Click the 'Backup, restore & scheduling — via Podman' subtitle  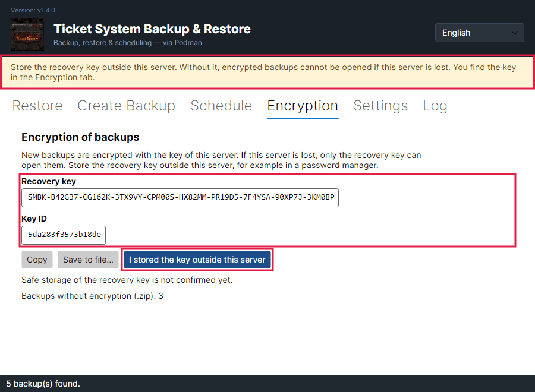pos(128,43)
